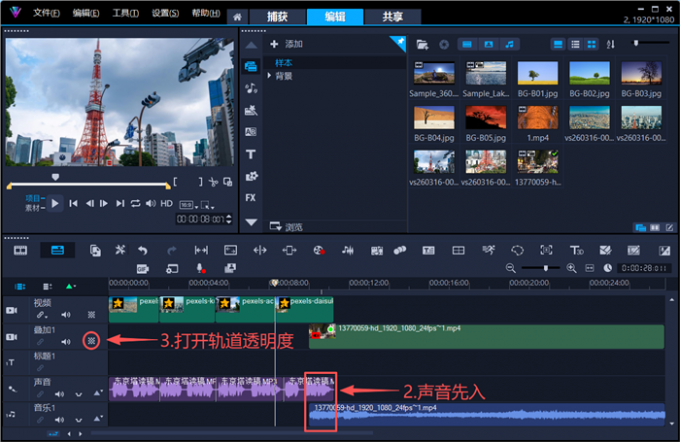This screenshot has width=680, height=442.
Task: Open the 工具 menu
Action: 125,13
